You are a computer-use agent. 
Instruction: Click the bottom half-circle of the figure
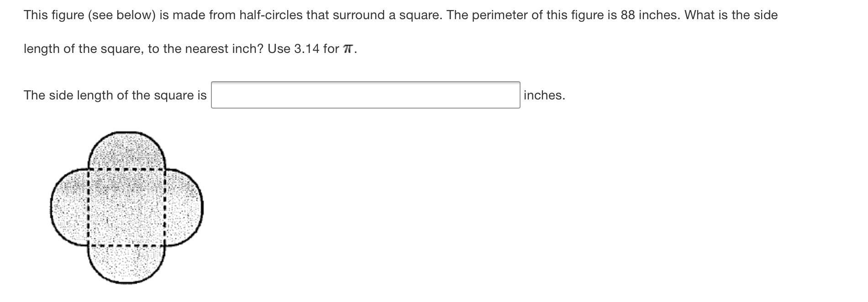[126, 265]
